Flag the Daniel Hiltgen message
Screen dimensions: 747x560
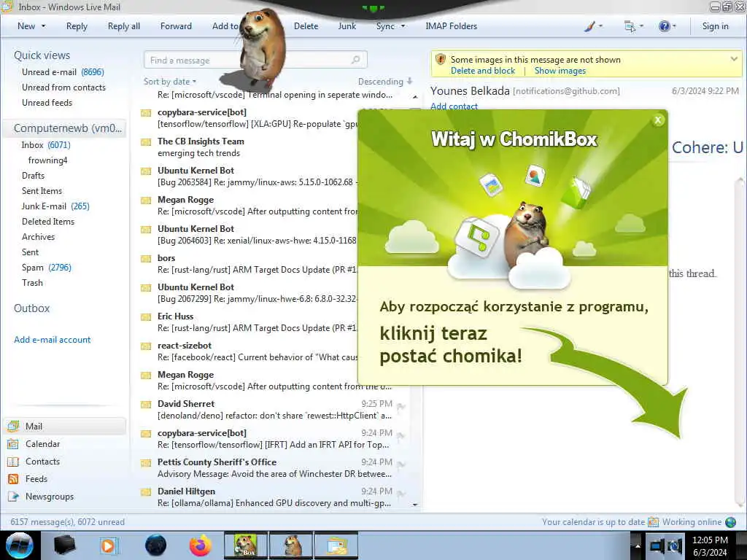pos(401,494)
